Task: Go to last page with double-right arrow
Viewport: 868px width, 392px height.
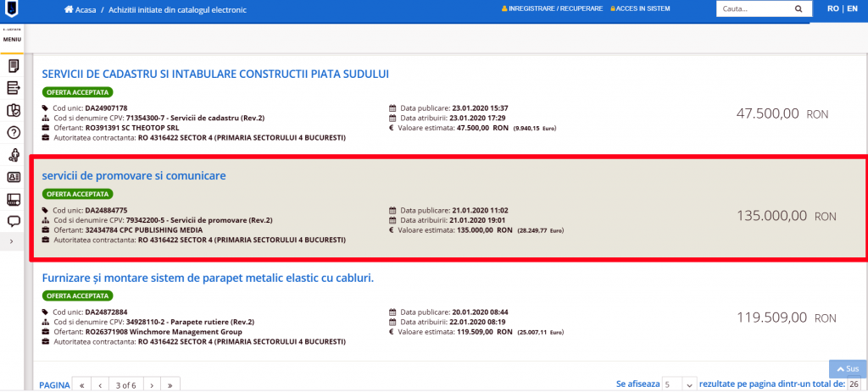Action: 170,385
